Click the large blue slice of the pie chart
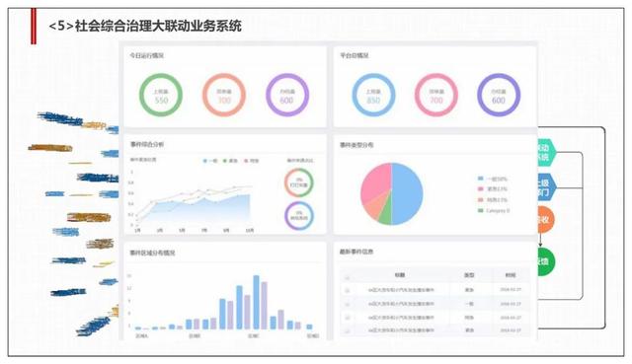This screenshot has height=364, width=632. click(407, 194)
